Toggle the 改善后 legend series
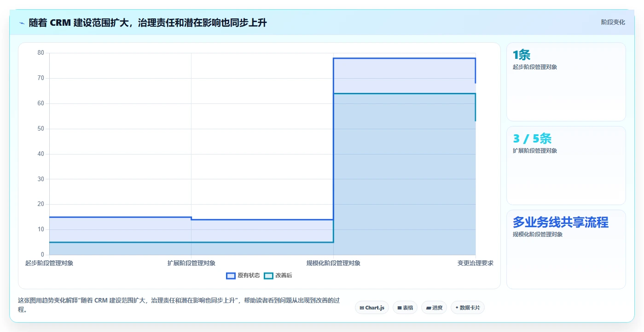644x332 pixels. (x=278, y=275)
